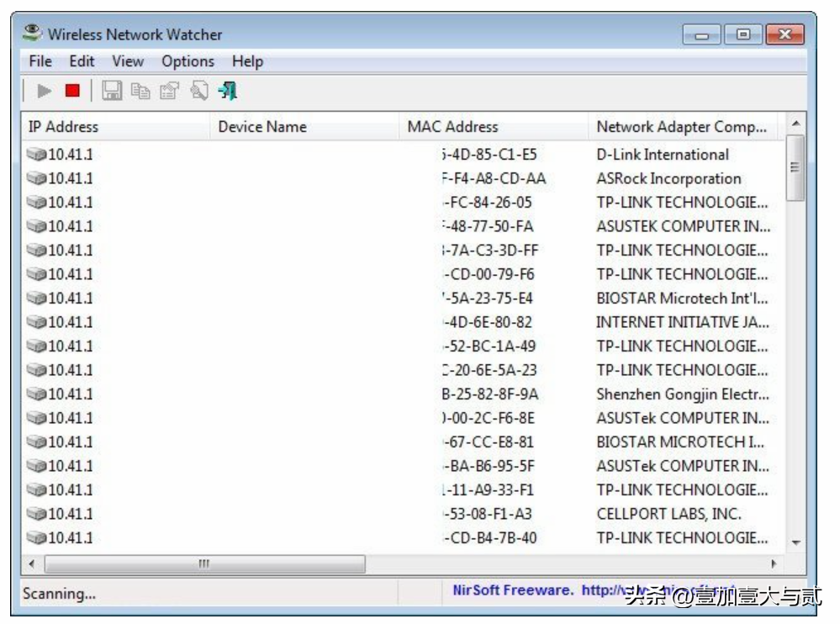The height and width of the screenshot is (624, 840).
Task: Maximize the Wireless Network Watcher window
Action: click(x=743, y=34)
